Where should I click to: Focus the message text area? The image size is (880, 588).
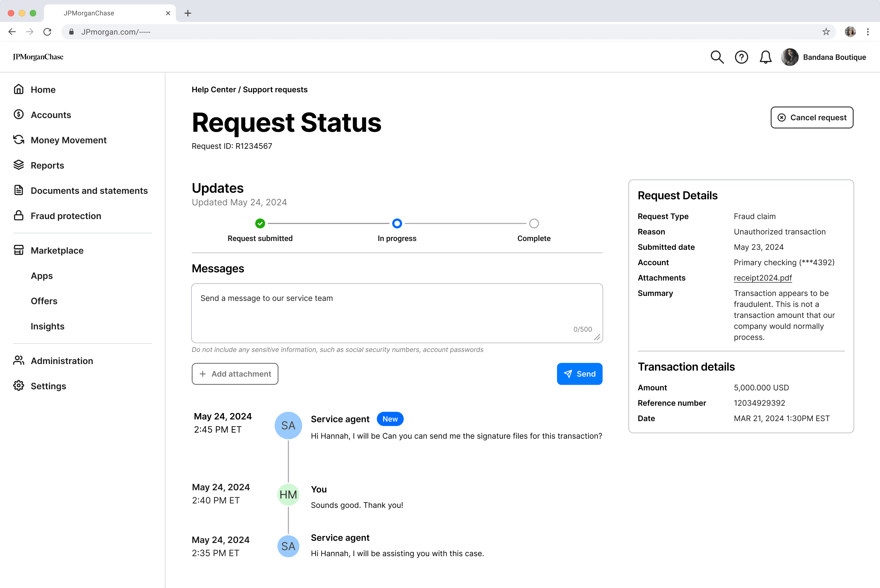[397, 313]
